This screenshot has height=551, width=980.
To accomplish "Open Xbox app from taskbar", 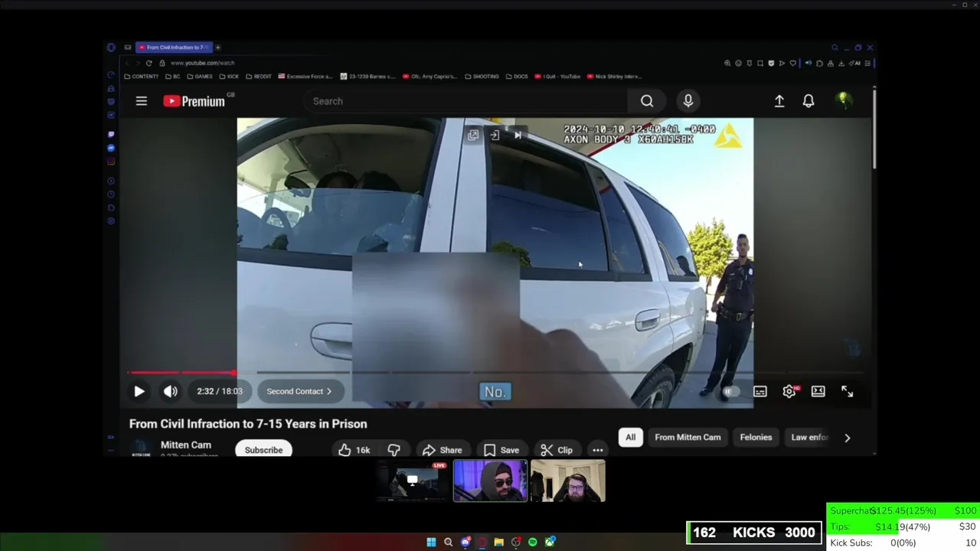I will point(549,542).
